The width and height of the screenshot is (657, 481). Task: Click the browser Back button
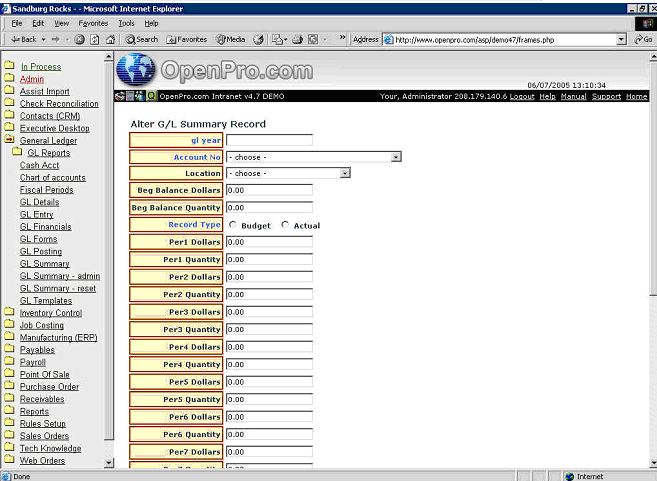22,39
